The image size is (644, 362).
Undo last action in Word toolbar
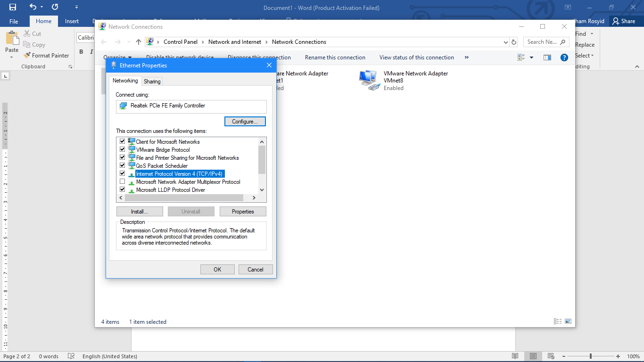pyautogui.click(x=33, y=7)
